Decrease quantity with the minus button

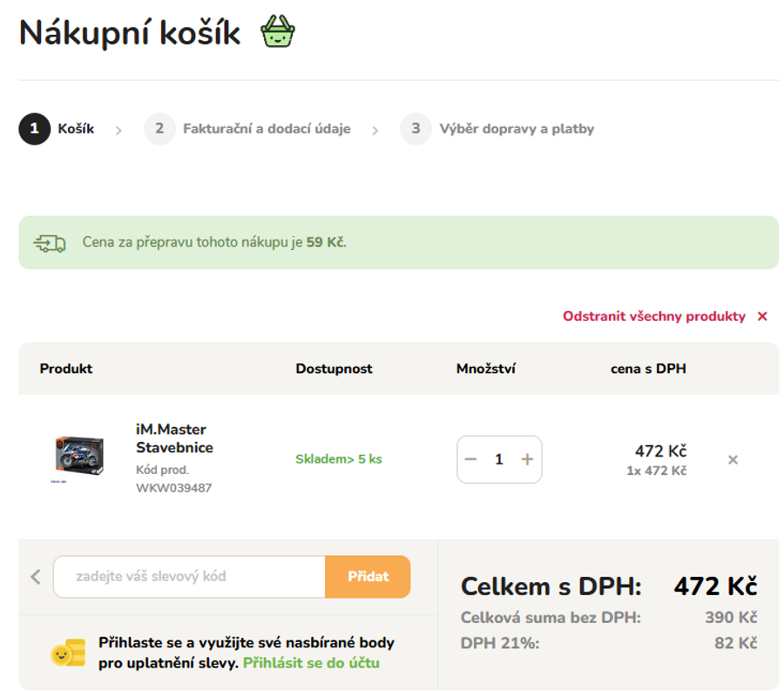(x=471, y=459)
